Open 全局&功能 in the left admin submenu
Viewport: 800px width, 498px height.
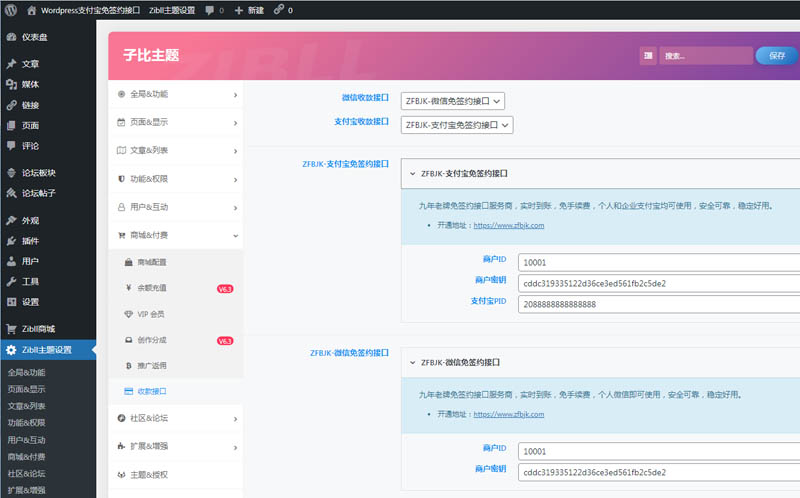[x=27, y=372]
